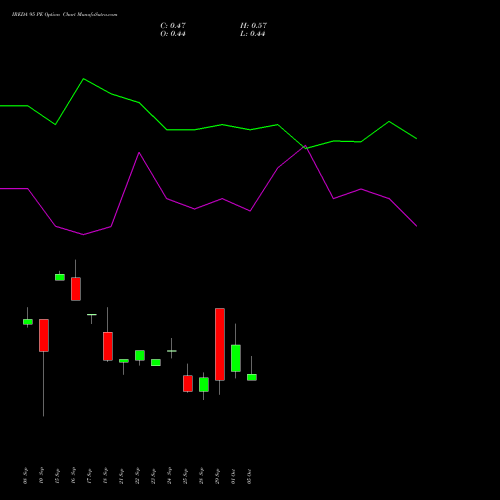Image resolution: width=500 pixels, height=500 pixels.
Task: Click the 25 Sep date label
Action: 186,476
